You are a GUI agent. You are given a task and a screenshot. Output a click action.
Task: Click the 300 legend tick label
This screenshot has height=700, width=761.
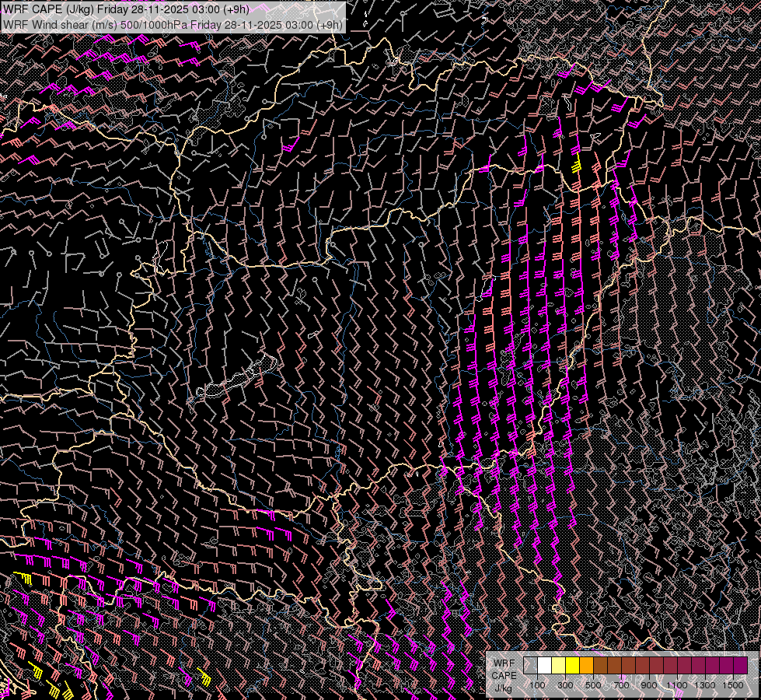tap(565, 685)
